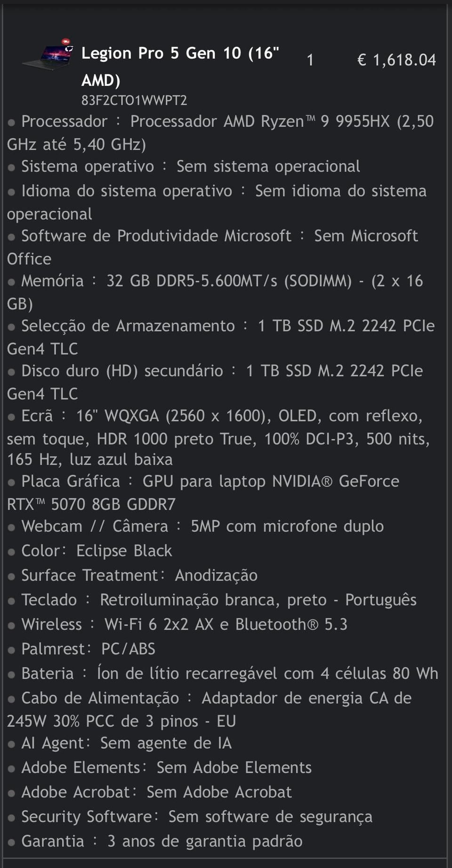The image size is (452, 868).
Task: Click the Garantia 3 anos entry
Action: (161, 841)
